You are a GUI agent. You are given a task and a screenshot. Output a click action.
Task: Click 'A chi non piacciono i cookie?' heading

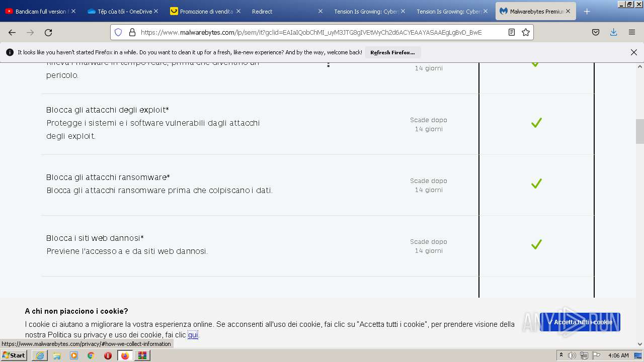pos(76,311)
